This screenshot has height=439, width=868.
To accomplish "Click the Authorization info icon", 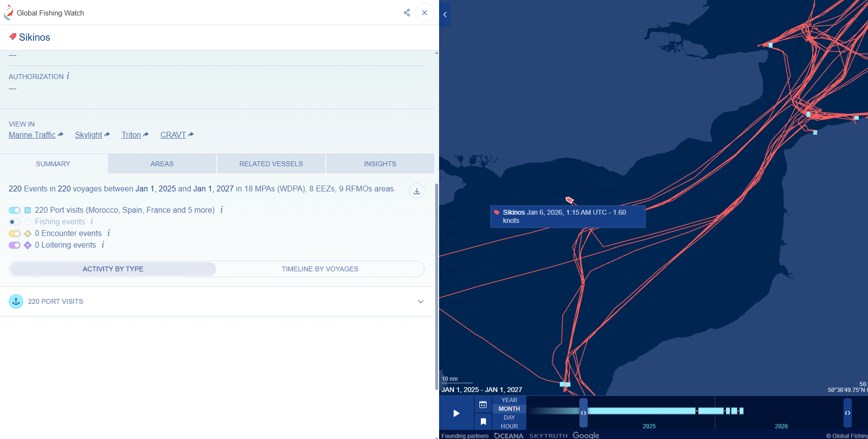I will click(68, 76).
